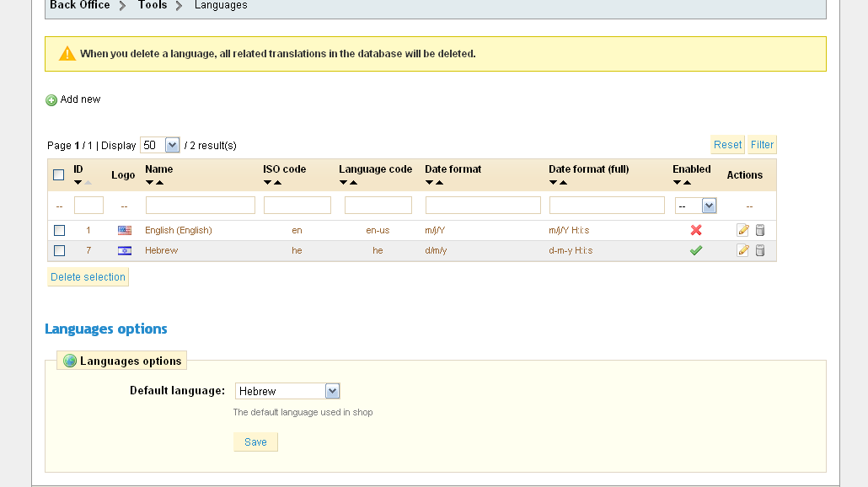Click the Filter button
Image resolution: width=868 pixels, height=487 pixels.
coord(762,145)
